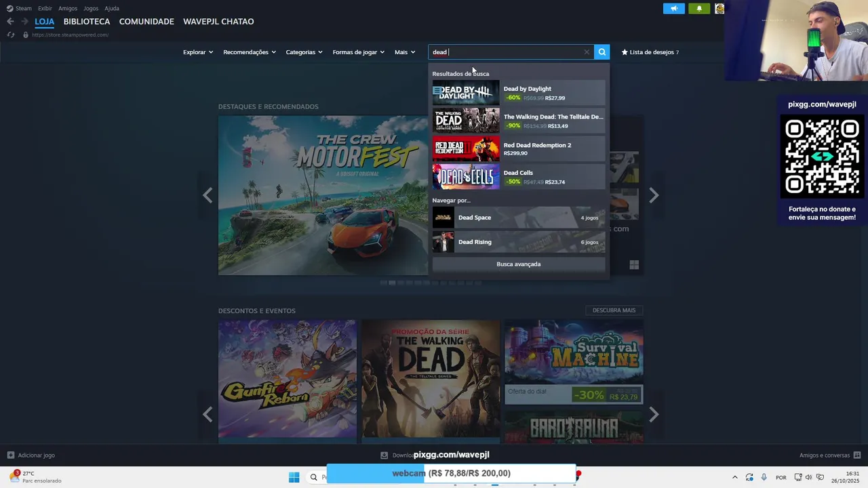This screenshot has height=488, width=868.
Task: Open the Barotrauma deal card
Action: point(574,426)
